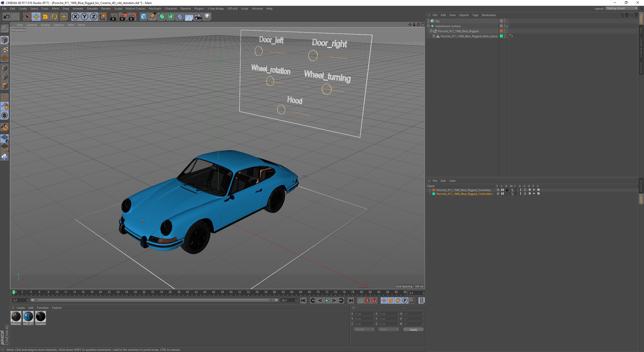The width and height of the screenshot is (644, 352).
Task: Open the MoGraph menu
Action: [x=155, y=9]
